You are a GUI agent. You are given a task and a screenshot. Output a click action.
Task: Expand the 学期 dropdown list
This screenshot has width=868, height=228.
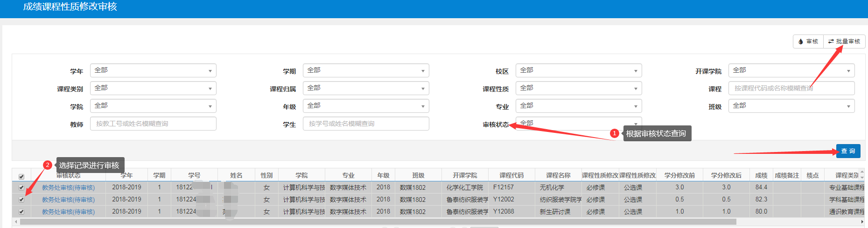(366, 71)
